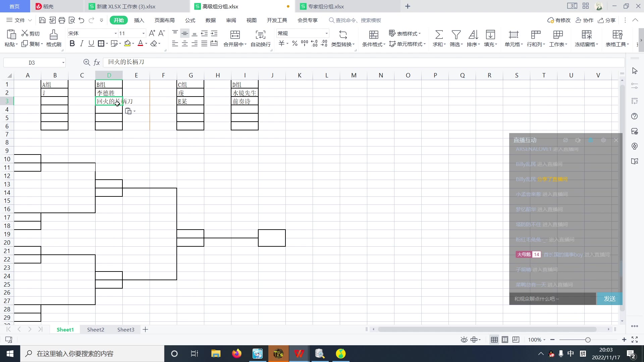Click the AutoSum (求和) icon
The height and width of the screenshot is (362, 644).
click(x=439, y=35)
